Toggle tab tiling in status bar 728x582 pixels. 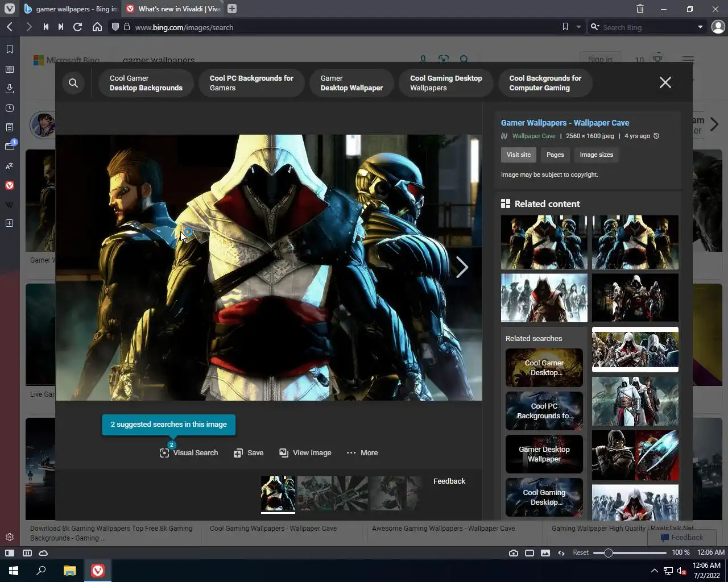click(27, 552)
